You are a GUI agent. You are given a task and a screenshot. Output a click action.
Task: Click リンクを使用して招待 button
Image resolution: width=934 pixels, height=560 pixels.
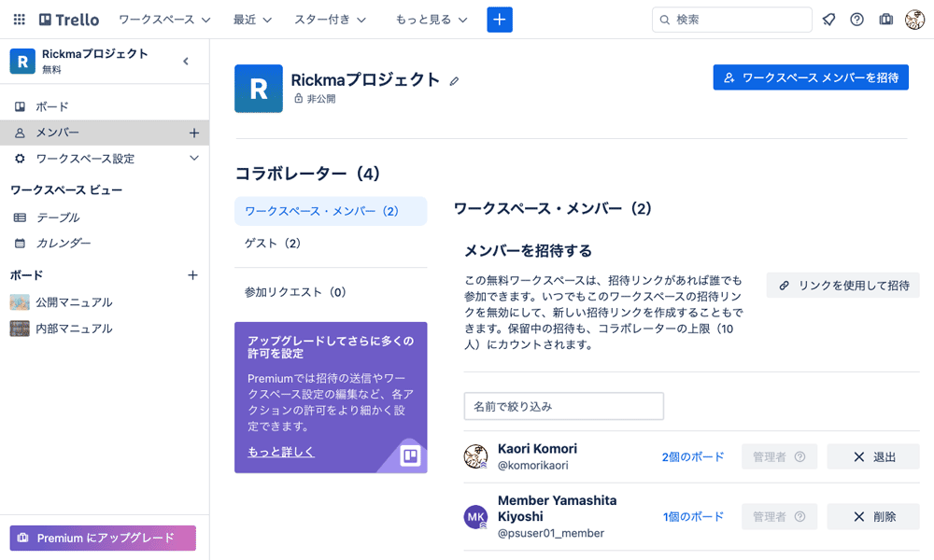842,286
